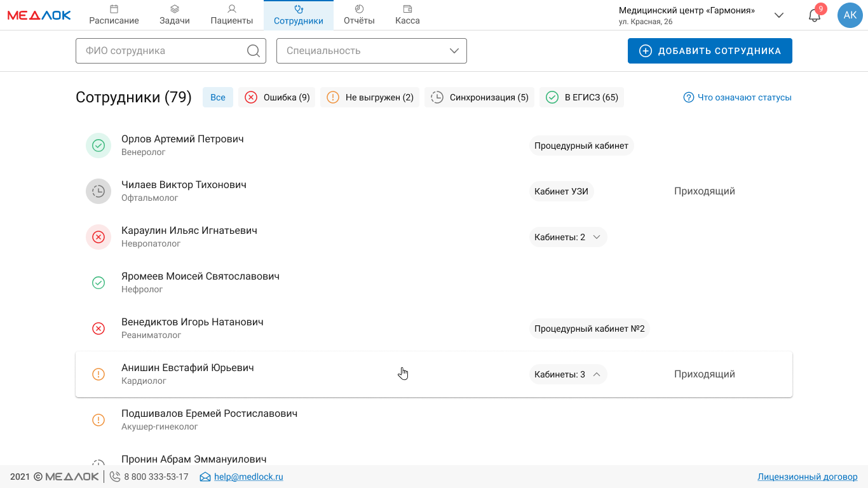Screen dimensions: 868x488
Task: Open Лицензионный договор link
Action: pyautogui.click(x=808, y=477)
